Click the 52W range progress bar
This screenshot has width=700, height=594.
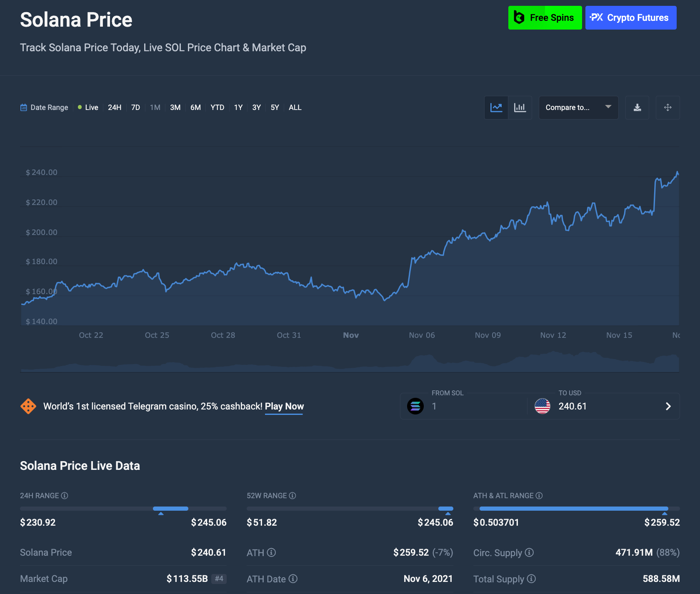[x=350, y=509]
